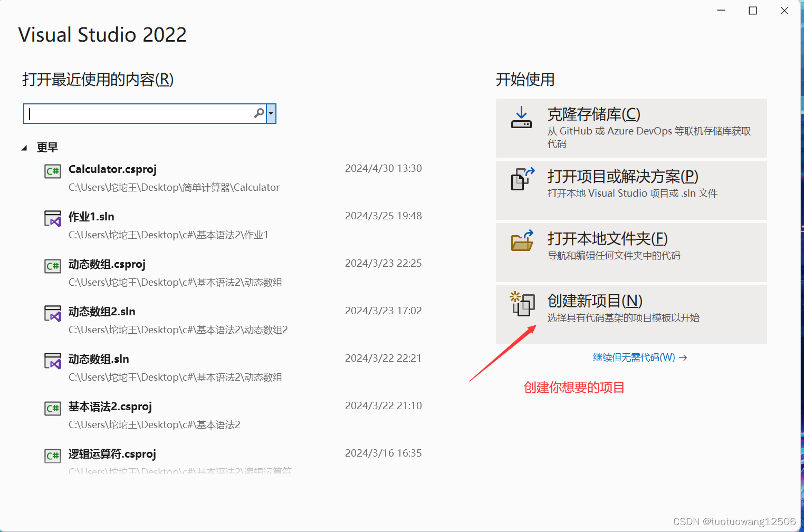This screenshot has height=532, width=804.
Task: Maximize the Visual Studio 2022 window
Action: 753,11
